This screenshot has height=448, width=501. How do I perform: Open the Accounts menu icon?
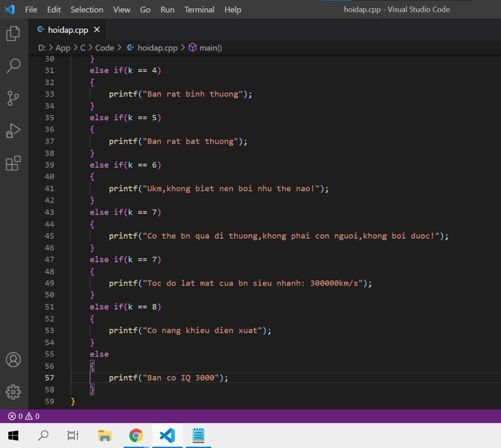[x=13, y=360]
